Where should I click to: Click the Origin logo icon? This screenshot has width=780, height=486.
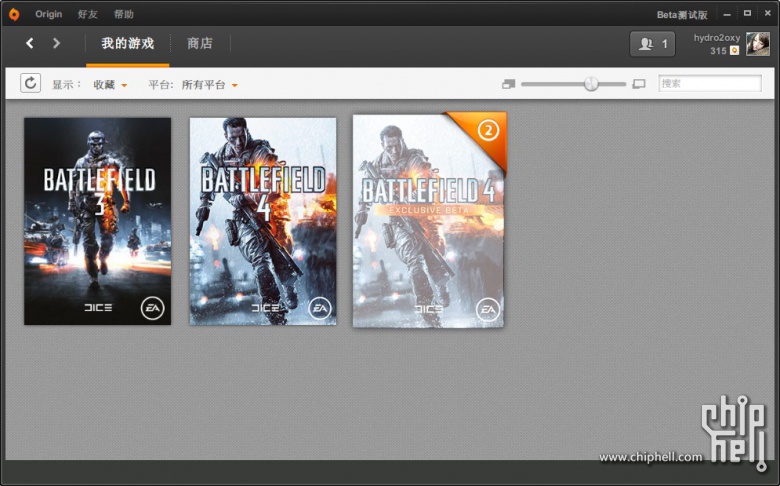tap(14, 14)
